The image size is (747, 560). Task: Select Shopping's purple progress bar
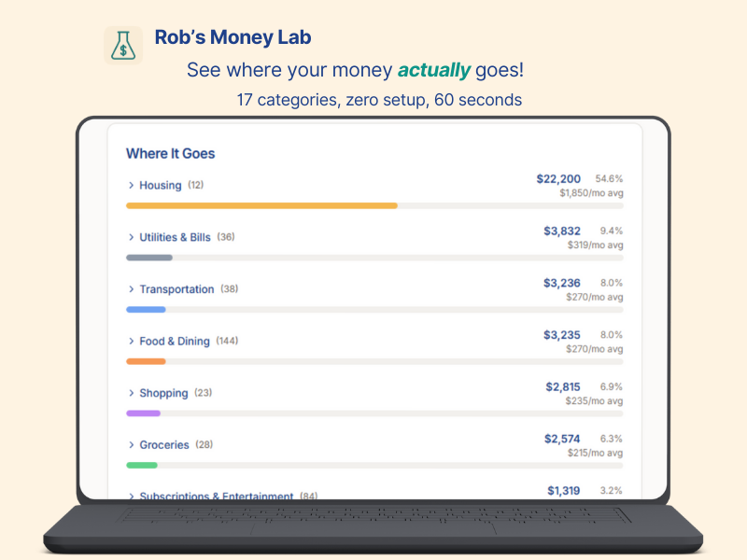[x=145, y=413]
